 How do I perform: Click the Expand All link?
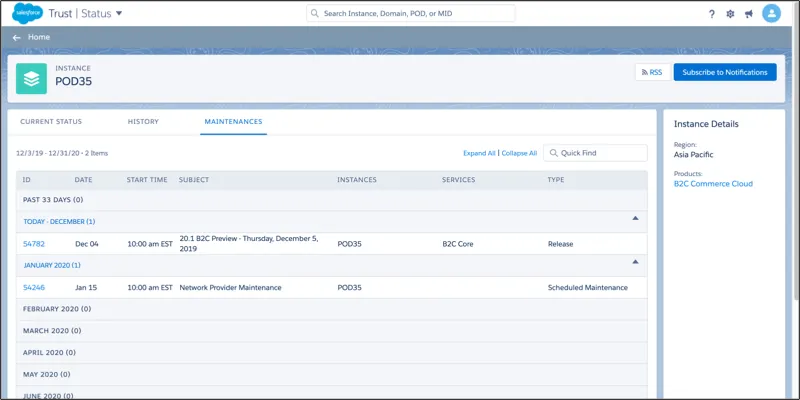click(x=479, y=153)
